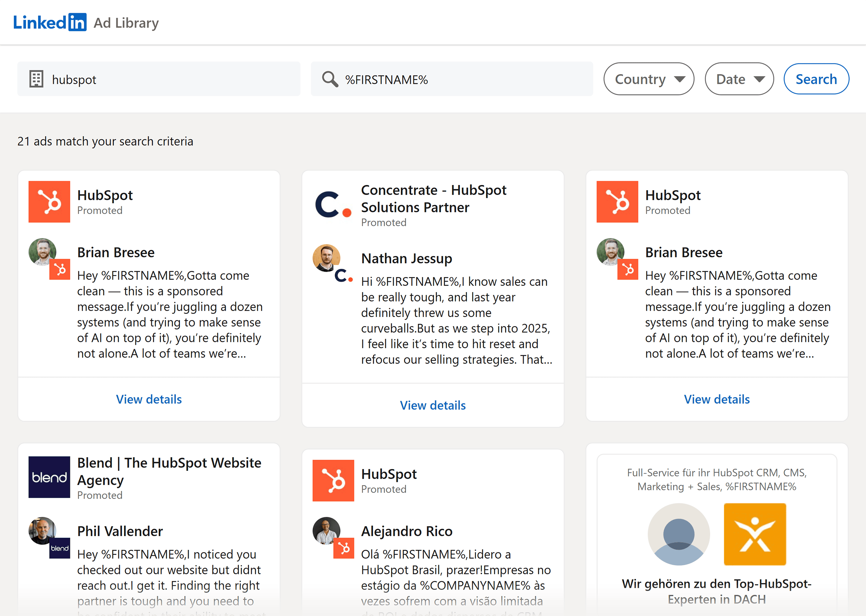Click Promoted label under Blend agency title
Viewport: 866px width, 616px height.
(100, 495)
